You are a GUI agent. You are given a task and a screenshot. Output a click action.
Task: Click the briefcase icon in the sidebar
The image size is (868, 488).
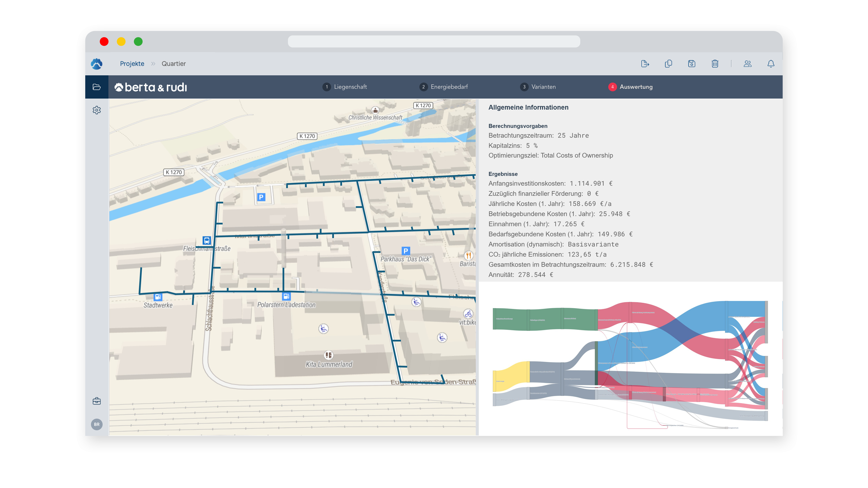point(97,401)
